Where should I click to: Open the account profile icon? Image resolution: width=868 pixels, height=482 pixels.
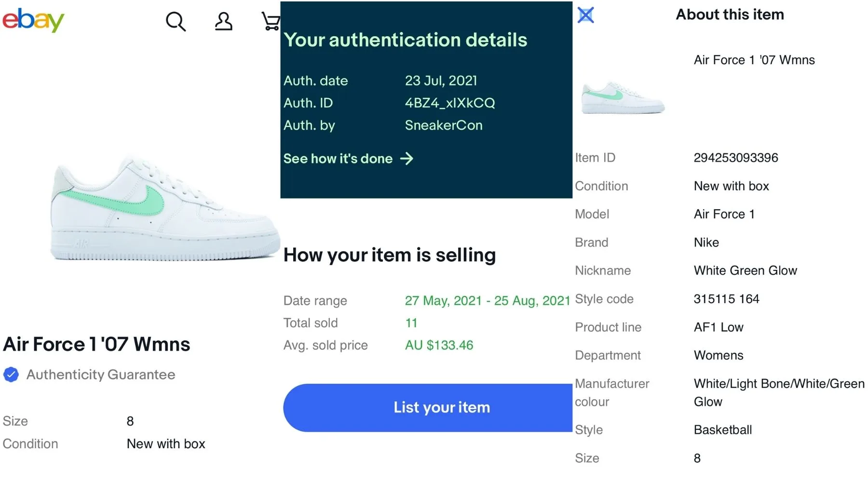coord(223,21)
